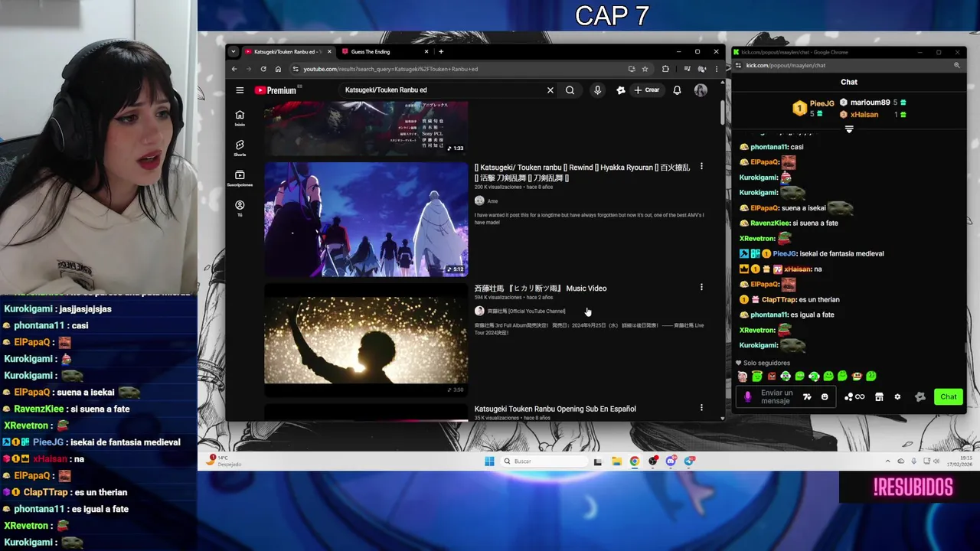Open the AI sparkle icon beside Crear

(x=621, y=90)
